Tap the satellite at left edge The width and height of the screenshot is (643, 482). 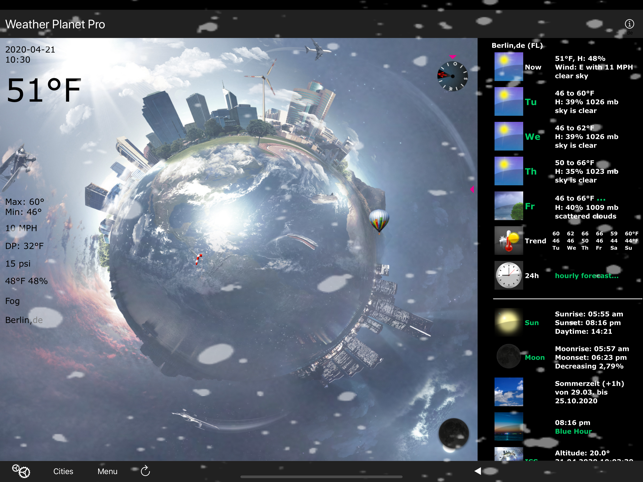[x=16, y=167]
